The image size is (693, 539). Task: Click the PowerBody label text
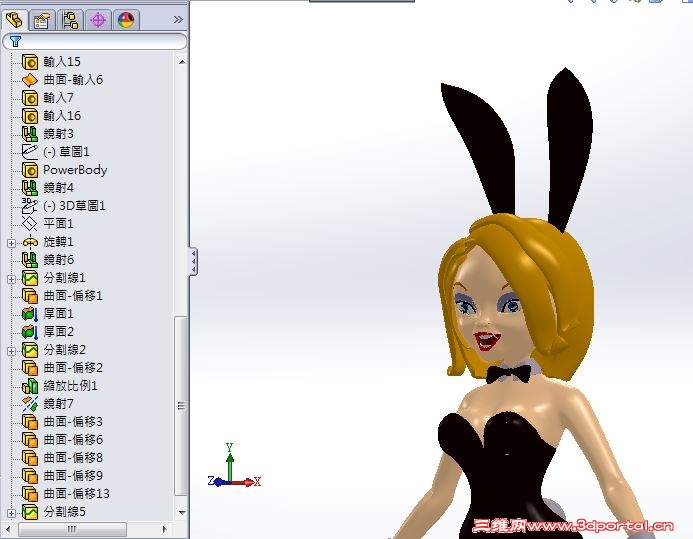(x=75, y=170)
